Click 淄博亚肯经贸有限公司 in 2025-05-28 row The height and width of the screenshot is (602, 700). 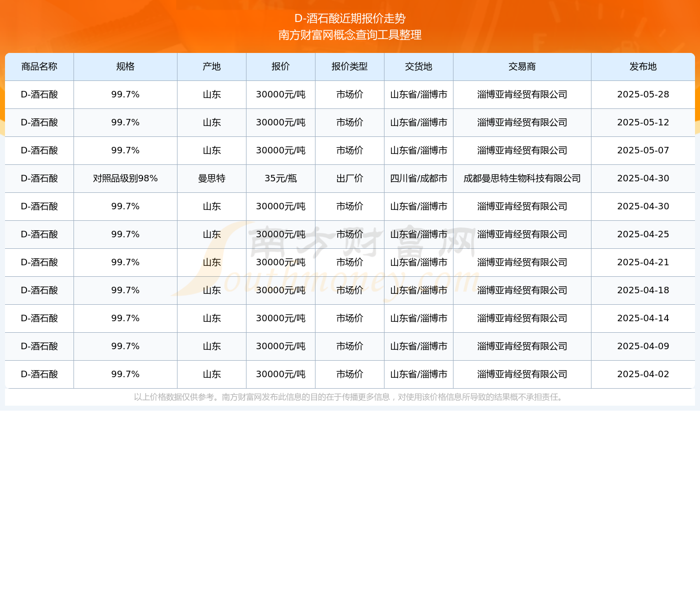(x=522, y=94)
